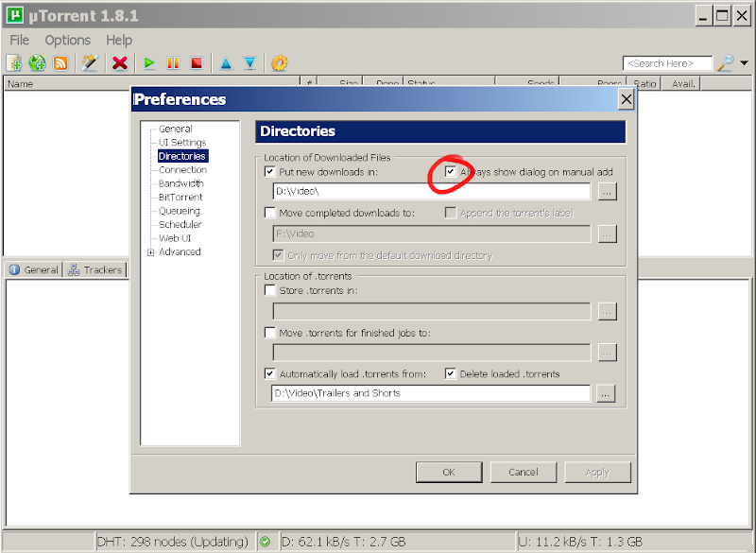Click the D:\Video\ download path field
756x553 pixels.
tap(432, 191)
